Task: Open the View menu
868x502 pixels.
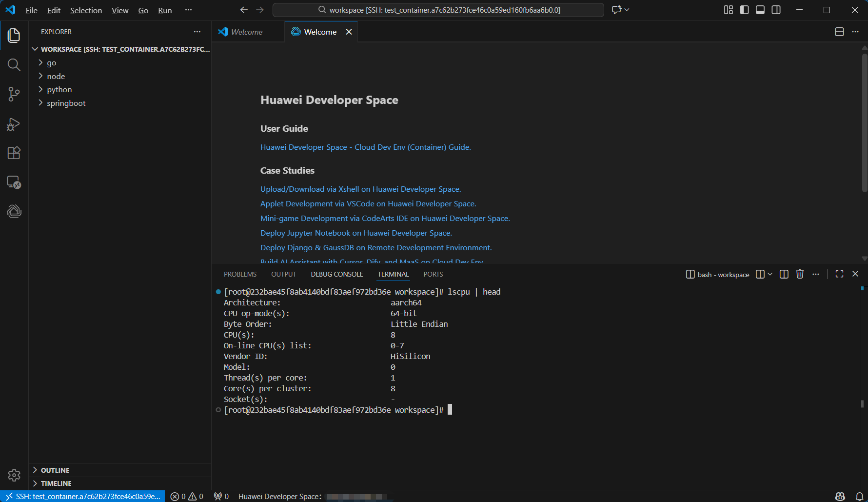Action: [x=120, y=10]
